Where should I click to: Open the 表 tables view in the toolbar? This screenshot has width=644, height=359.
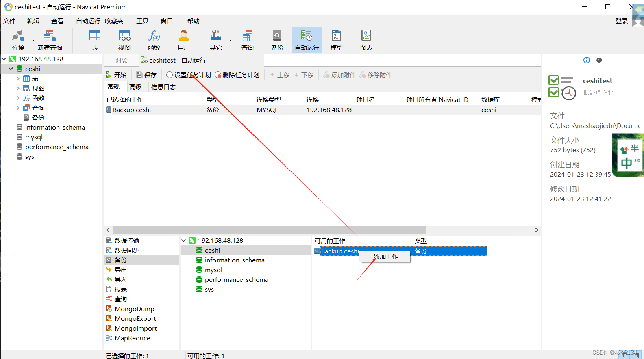(95, 40)
